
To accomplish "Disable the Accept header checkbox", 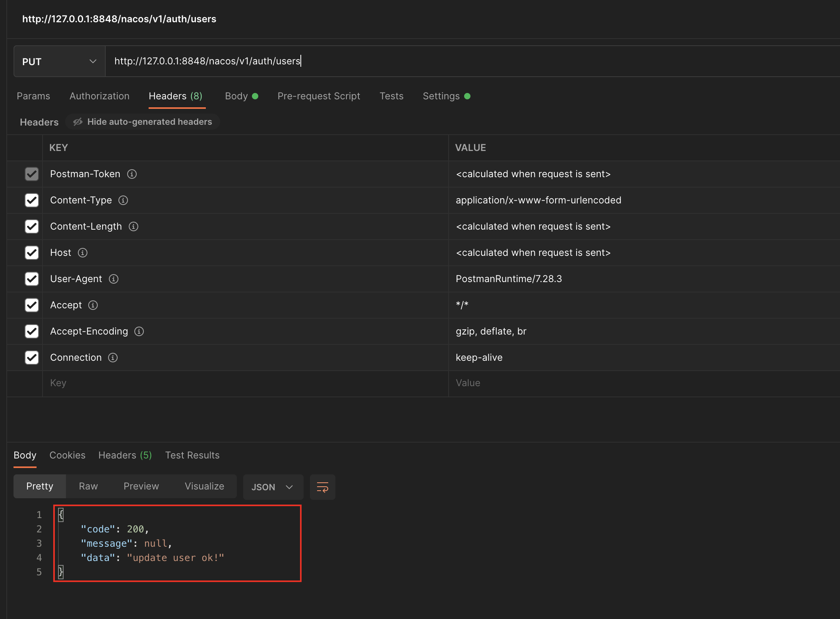I will 31,305.
